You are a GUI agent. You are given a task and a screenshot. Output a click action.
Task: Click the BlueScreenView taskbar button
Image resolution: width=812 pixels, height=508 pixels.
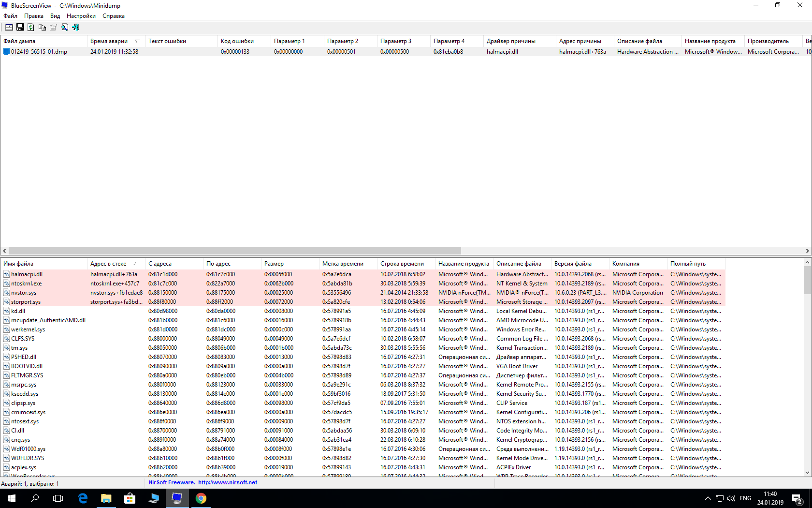[177, 498]
